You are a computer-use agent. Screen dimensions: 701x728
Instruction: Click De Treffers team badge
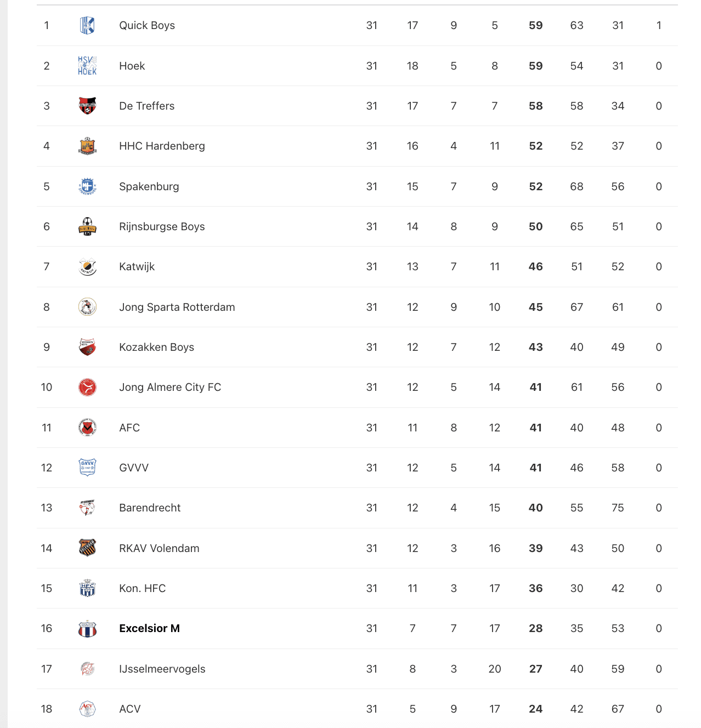(x=87, y=106)
